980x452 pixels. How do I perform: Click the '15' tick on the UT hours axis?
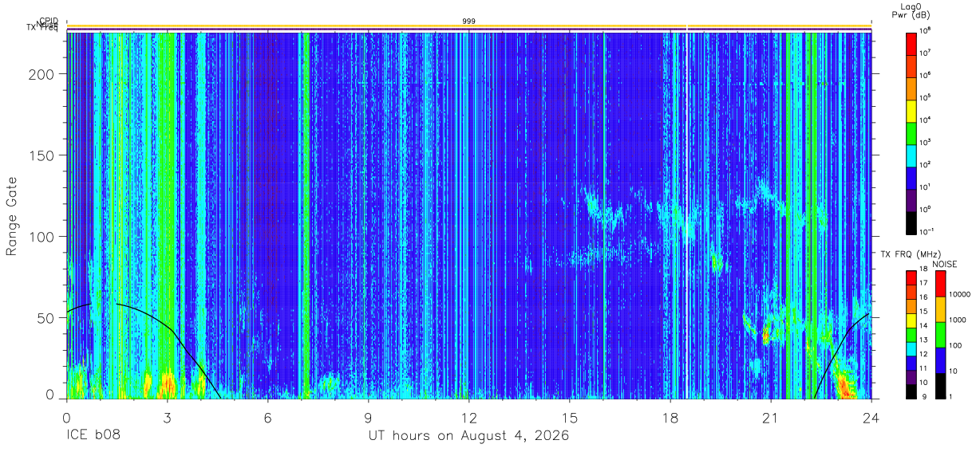569,416
